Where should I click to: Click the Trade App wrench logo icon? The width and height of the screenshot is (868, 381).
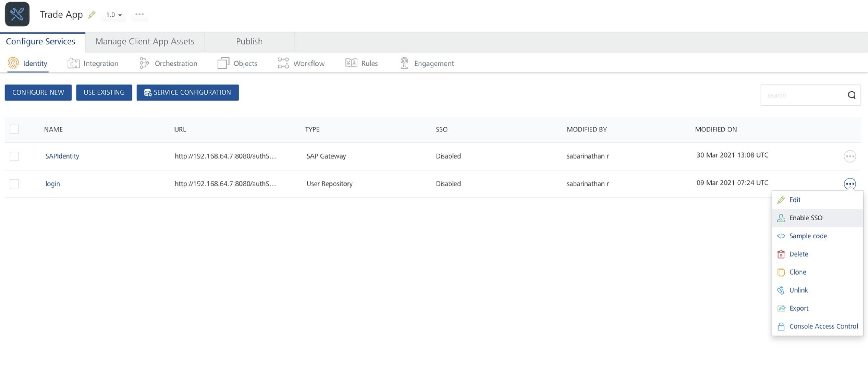(x=17, y=14)
